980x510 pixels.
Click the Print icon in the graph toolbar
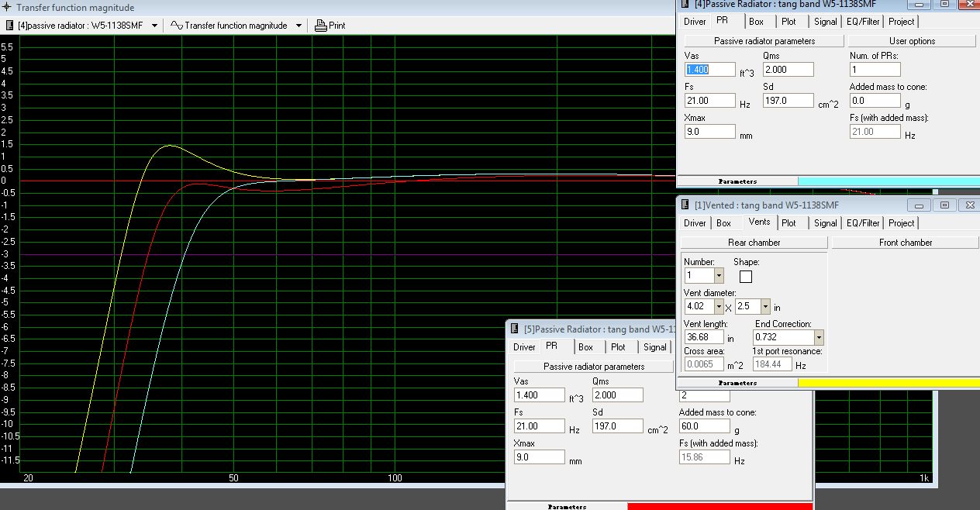coord(321,26)
